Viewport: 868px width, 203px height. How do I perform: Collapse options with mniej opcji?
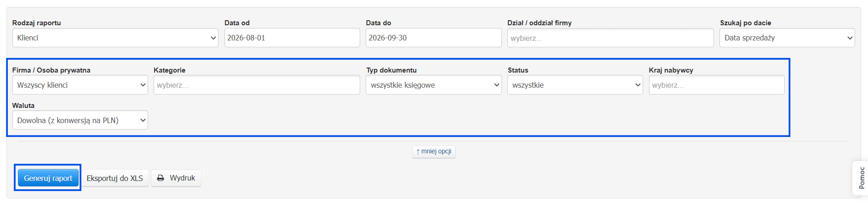434,152
